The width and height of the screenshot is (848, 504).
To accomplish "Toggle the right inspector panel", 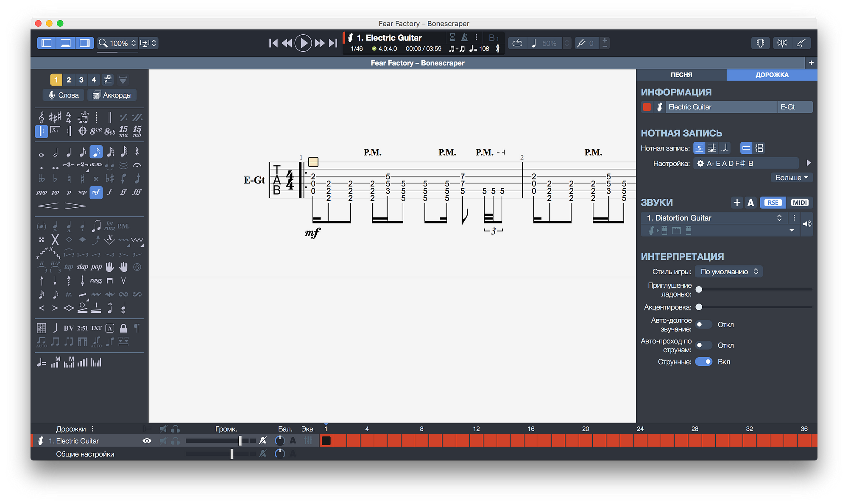I will (x=85, y=43).
